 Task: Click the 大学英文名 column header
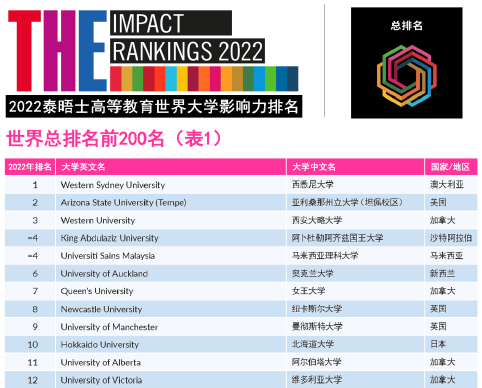coord(171,167)
